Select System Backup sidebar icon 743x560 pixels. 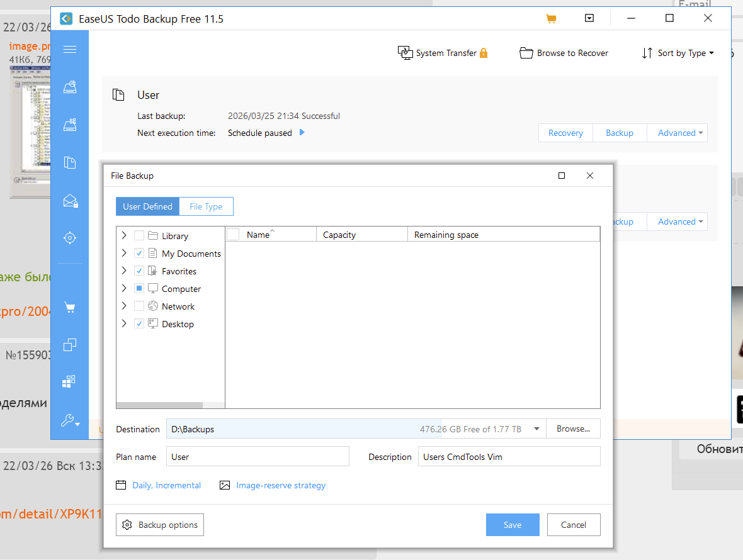click(70, 125)
